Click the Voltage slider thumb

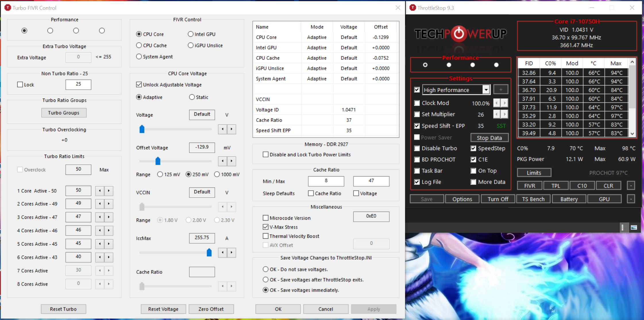click(x=142, y=129)
